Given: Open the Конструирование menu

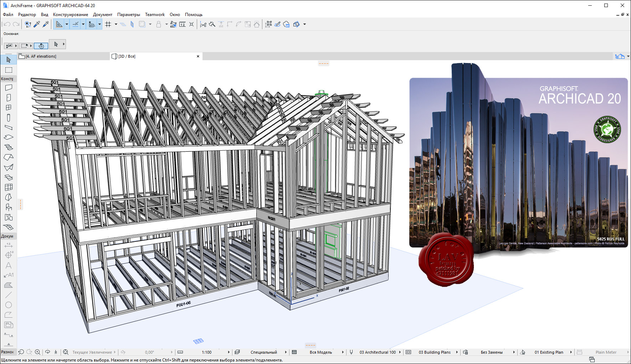Looking at the screenshot, I should pos(71,15).
